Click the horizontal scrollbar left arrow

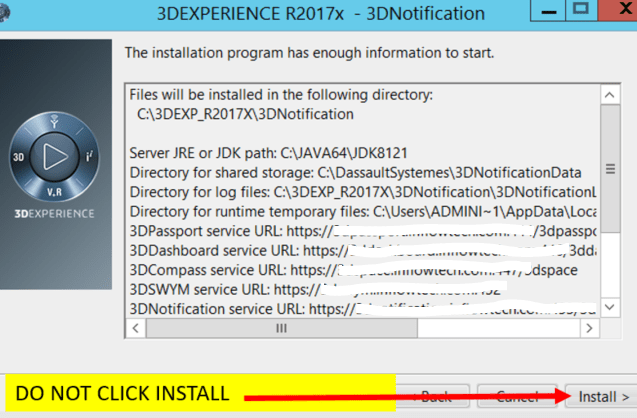pyautogui.click(x=136, y=328)
